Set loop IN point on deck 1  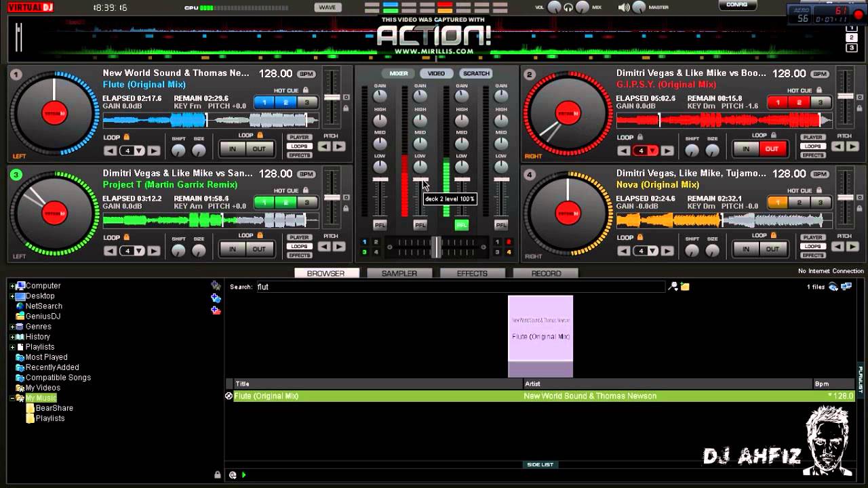coord(233,149)
